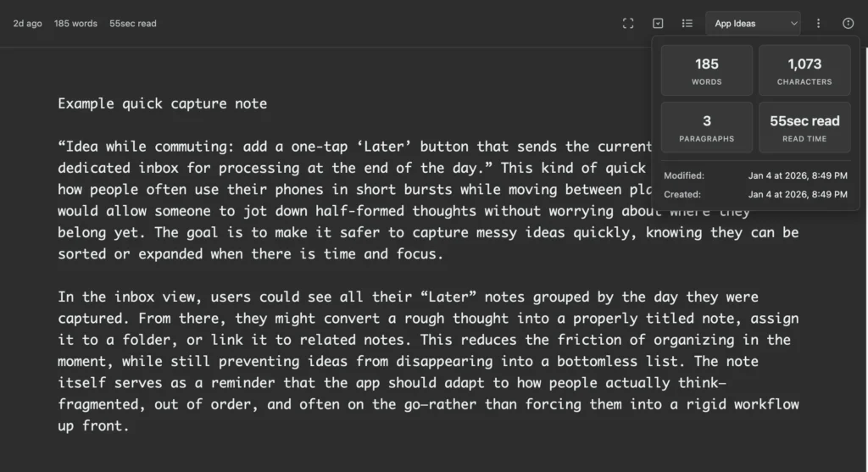Click the "185 words" header counter
The height and width of the screenshot is (472, 868).
(x=75, y=24)
